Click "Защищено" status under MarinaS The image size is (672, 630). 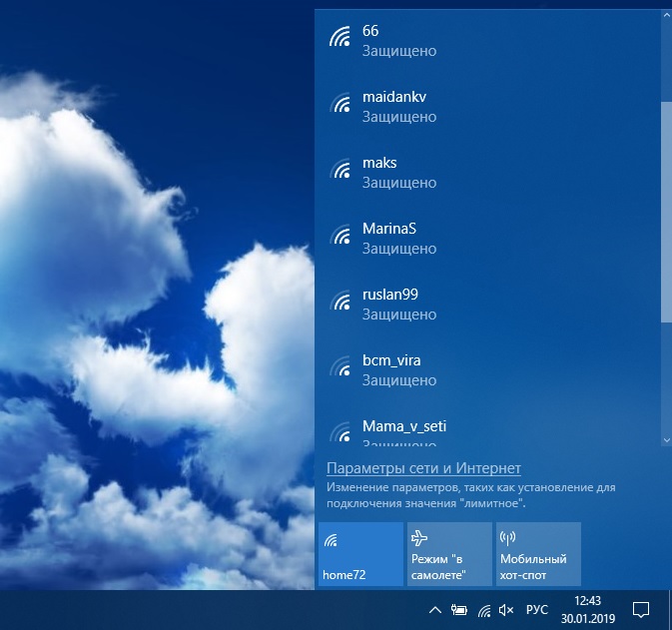[399, 249]
